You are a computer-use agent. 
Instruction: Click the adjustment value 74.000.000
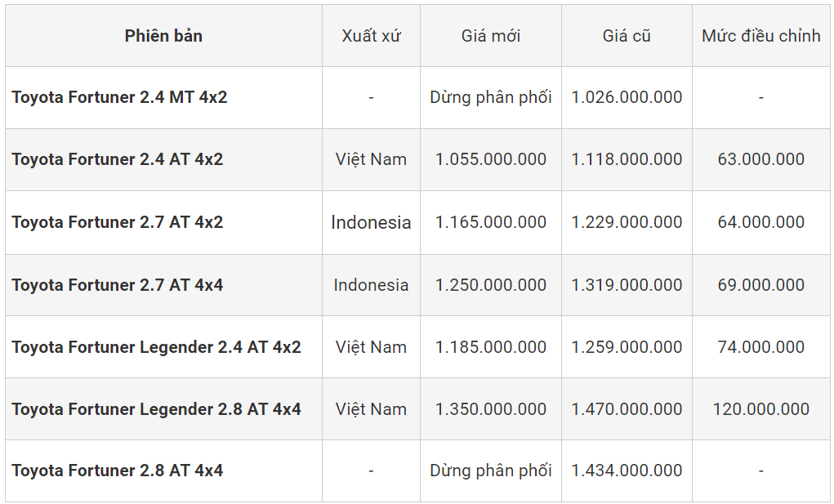tap(760, 347)
